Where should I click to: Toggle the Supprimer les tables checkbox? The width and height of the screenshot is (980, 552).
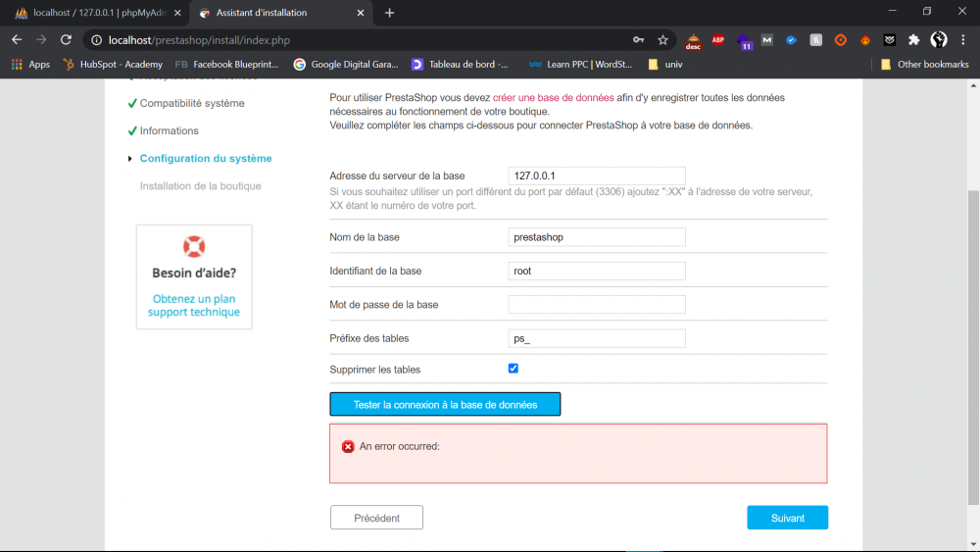514,369
